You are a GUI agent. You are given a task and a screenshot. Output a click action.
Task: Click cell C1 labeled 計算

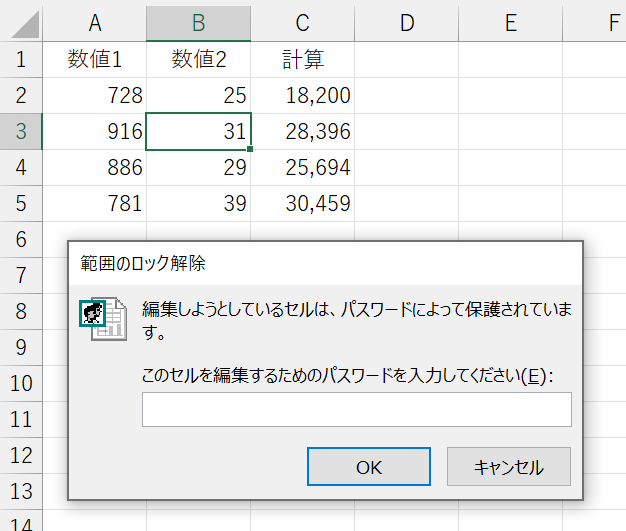point(302,59)
